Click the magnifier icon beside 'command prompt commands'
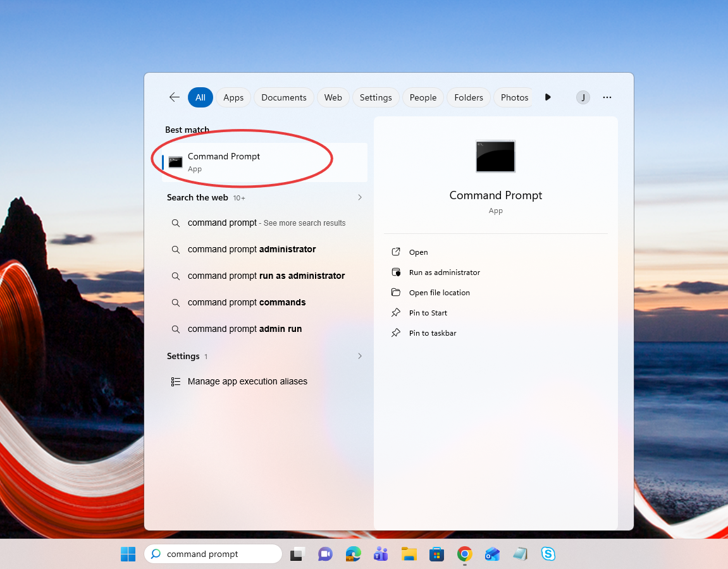 click(175, 303)
